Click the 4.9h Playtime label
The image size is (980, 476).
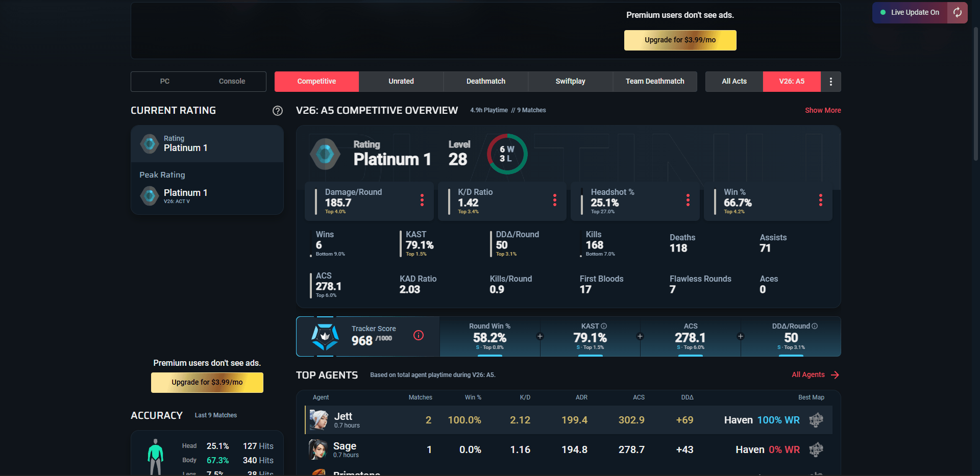489,110
